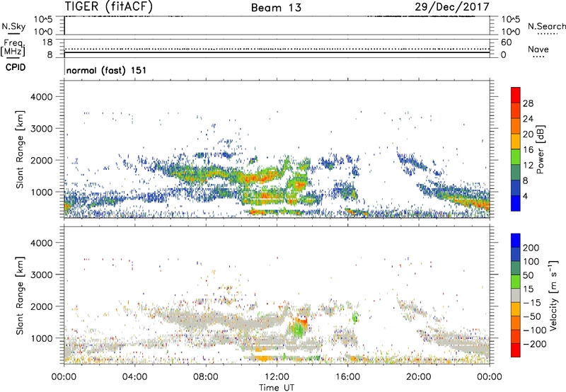Click the gray band of the velocity colorbar
Image resolution: width=566 pixels, height=392 pixels.
(516, 295)
